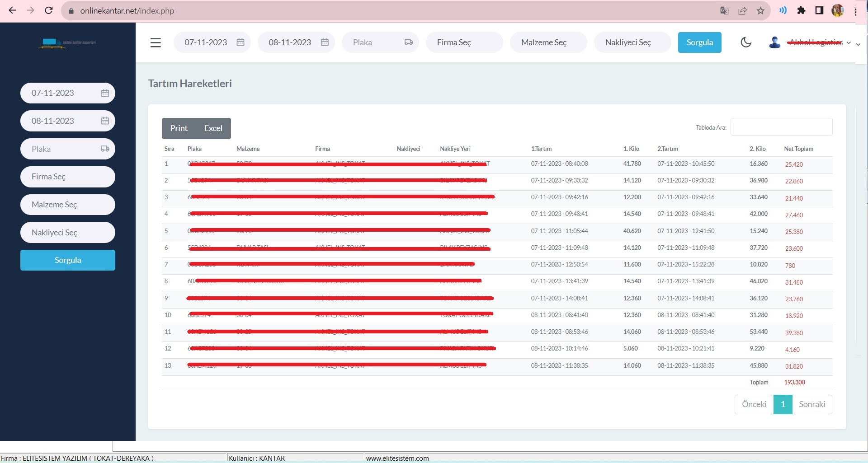Click the user profile avatar icon

[x=774, y=42]
